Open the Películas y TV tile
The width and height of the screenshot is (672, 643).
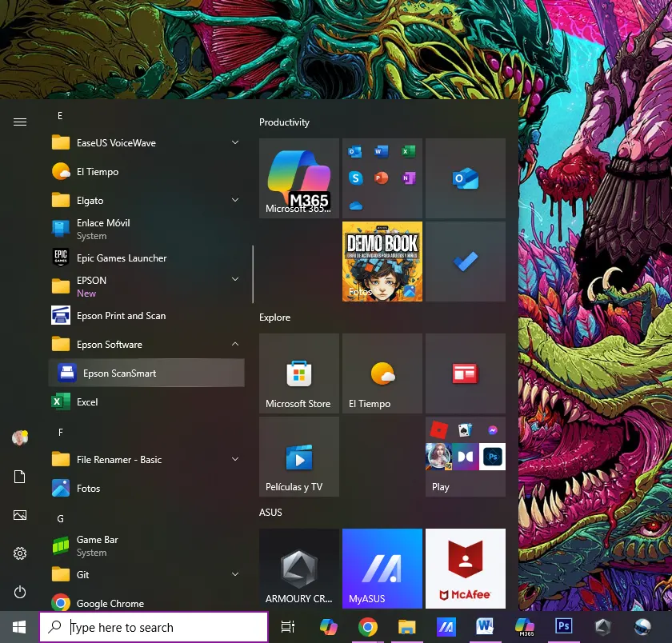(x=299, y=457)
